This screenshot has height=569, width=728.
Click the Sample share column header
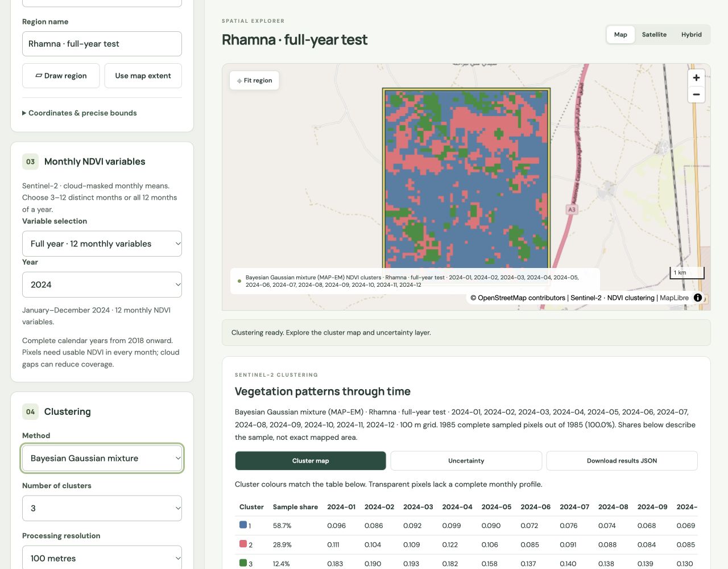(x=295, y=507)
